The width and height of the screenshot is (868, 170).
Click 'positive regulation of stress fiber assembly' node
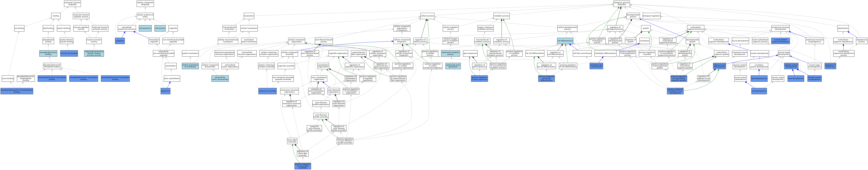click(x=303, y=166)
